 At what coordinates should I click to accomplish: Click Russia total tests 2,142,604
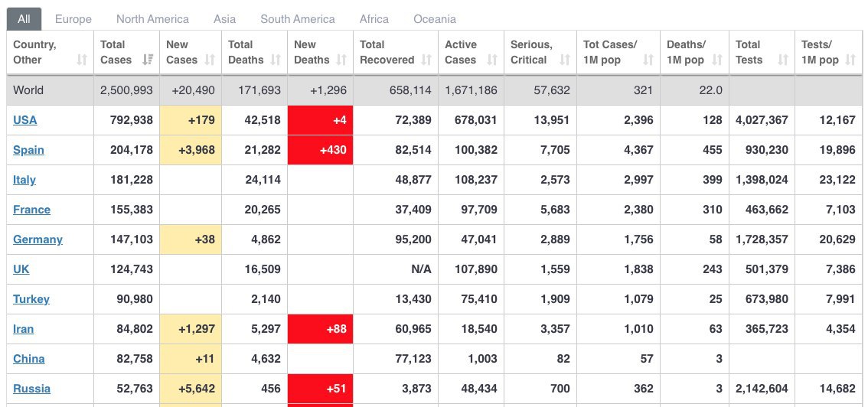[x=762, y=389]
